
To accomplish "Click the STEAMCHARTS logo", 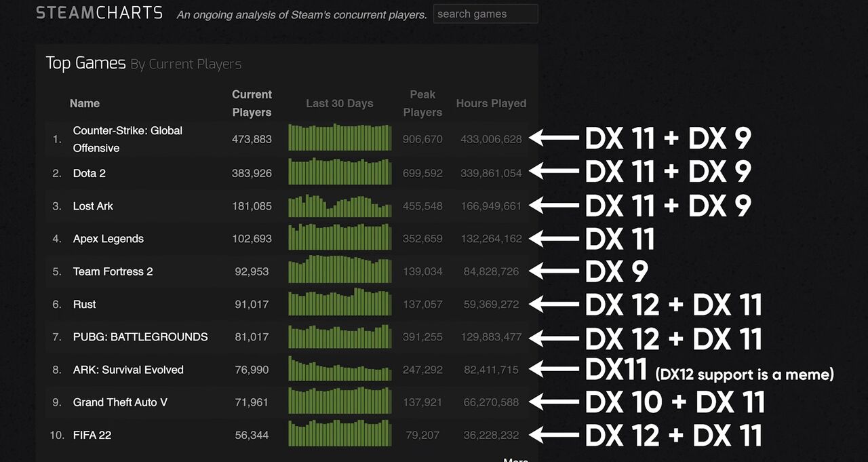I will pyautogui.click(x=99, y=13).
